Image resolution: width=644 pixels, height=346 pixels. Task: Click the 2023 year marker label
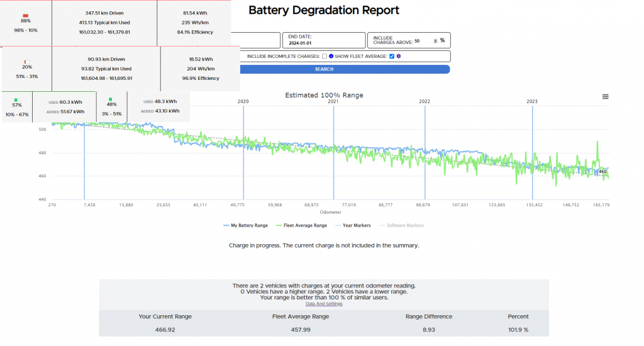click(x=532, y=101)
